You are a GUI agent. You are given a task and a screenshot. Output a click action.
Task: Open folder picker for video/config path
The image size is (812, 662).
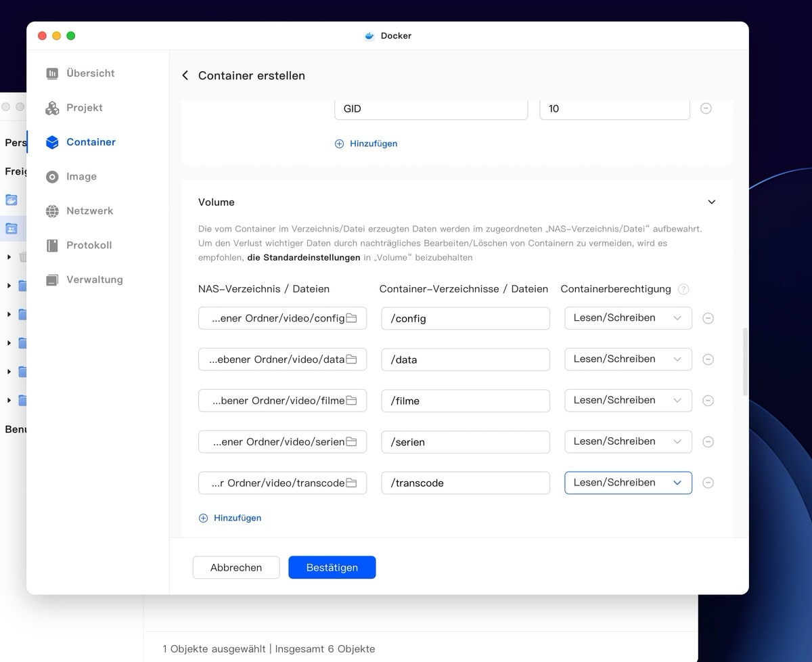click(x=351, y=318)
